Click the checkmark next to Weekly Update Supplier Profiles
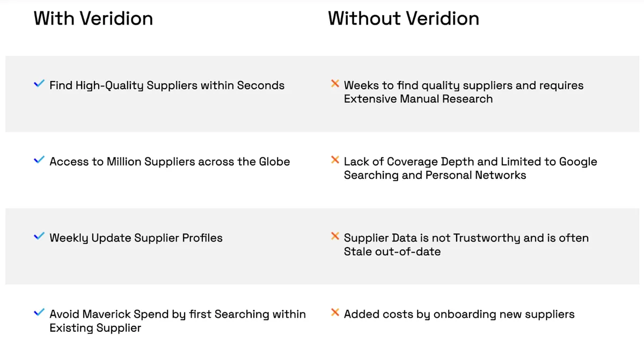Viewport: 644px width, 349px height. pos(39,236)
